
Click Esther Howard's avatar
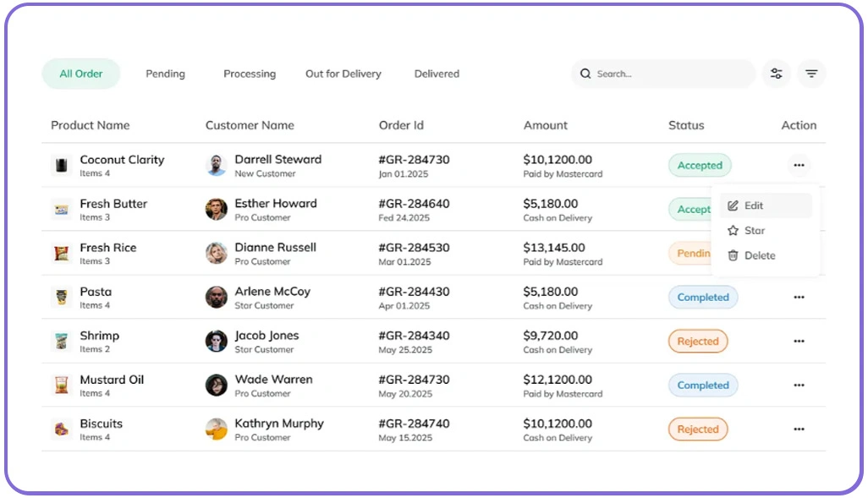click(x=216, y=209)
